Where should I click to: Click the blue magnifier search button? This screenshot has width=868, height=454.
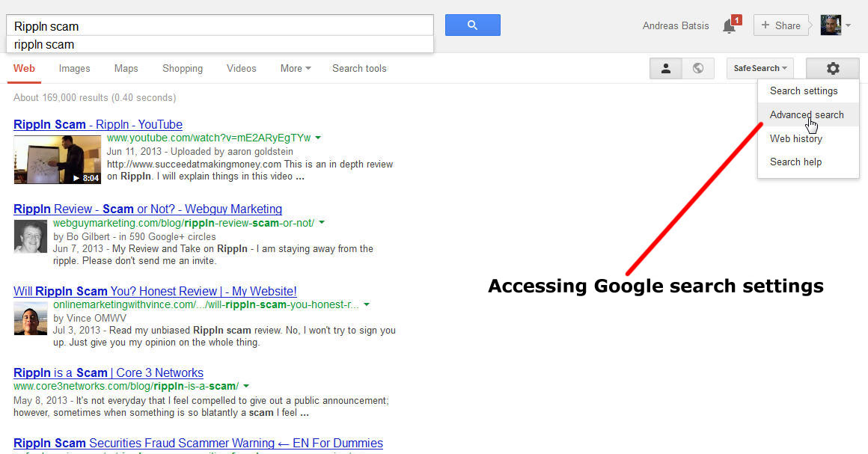tap(473, 25)
